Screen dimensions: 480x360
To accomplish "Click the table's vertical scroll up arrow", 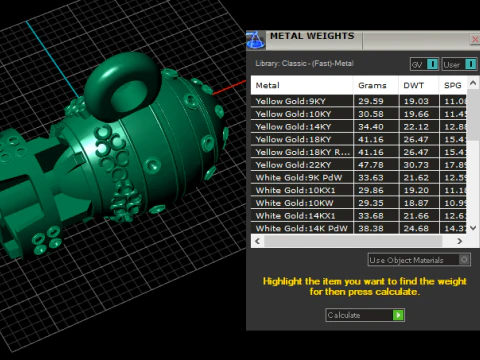I will [x=473, y=83].
